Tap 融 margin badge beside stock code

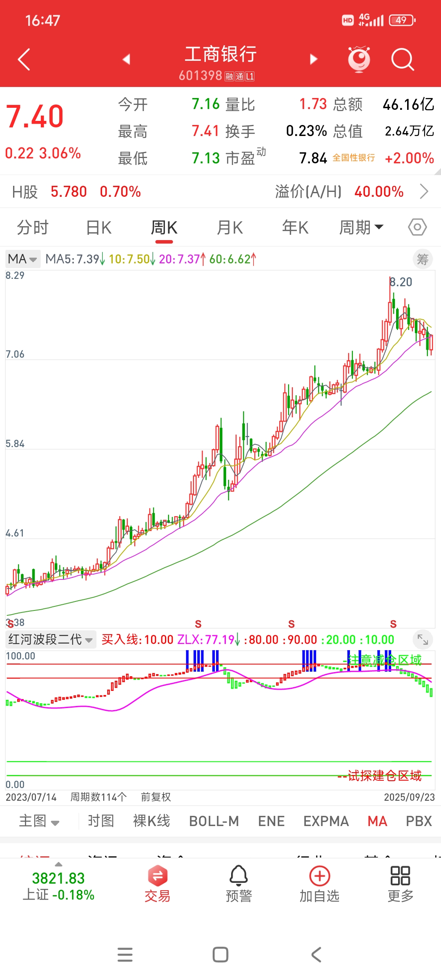229,76
